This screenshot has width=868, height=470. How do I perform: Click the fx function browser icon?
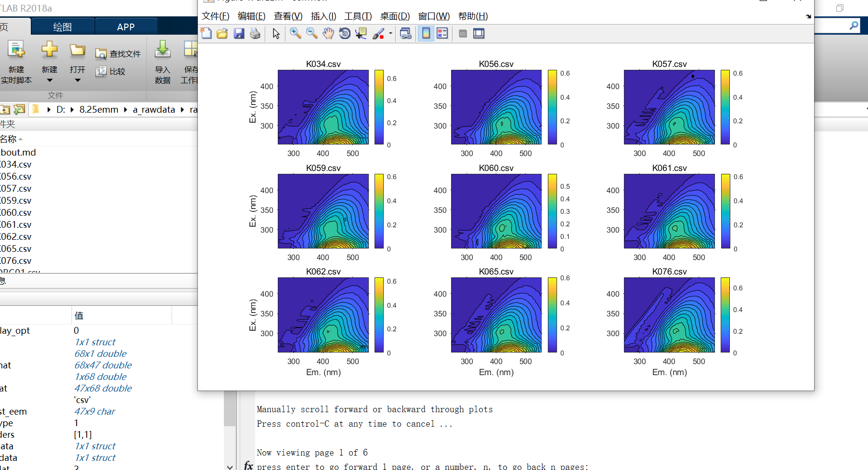248,465
